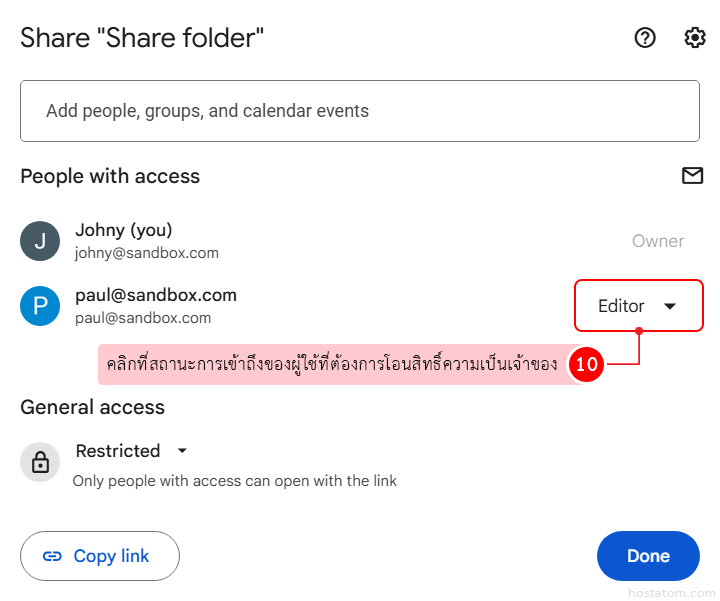Open the Editor role dropdown for Paul
This screenshot has height=601, width=720.
[x=638, y=306]
